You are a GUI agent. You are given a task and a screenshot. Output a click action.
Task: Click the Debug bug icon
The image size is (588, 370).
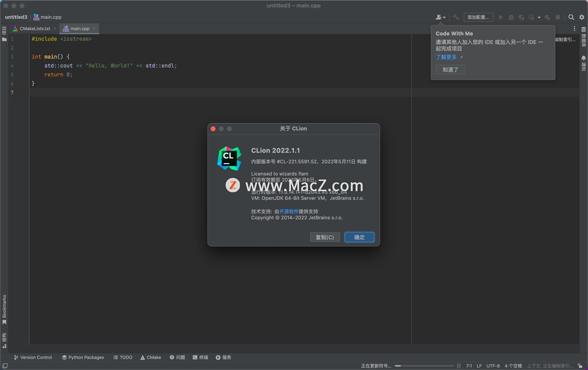tap(511, 17)
